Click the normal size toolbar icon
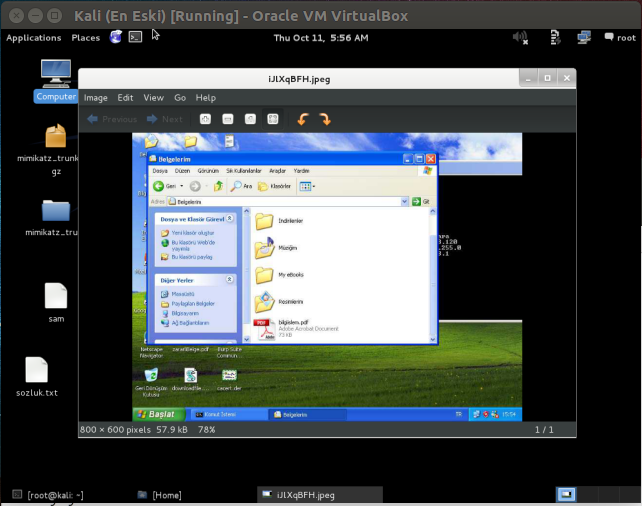The image size is (642, 506). tap(250, 119)
